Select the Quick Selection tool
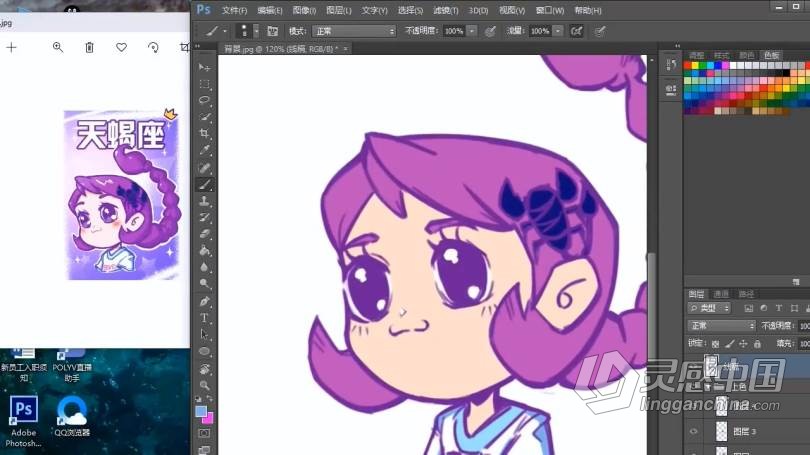This screenshot has width=810, height=455. point(205,117)
